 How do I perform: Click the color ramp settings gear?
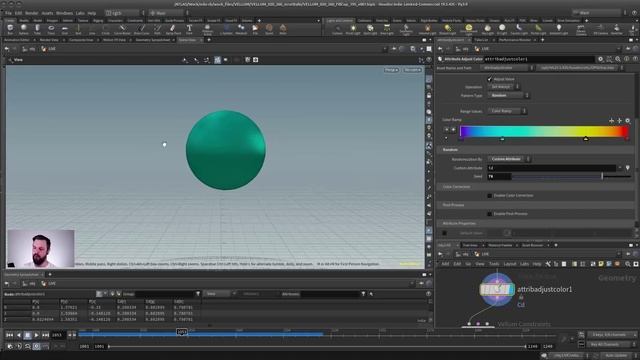coord(628,120)
